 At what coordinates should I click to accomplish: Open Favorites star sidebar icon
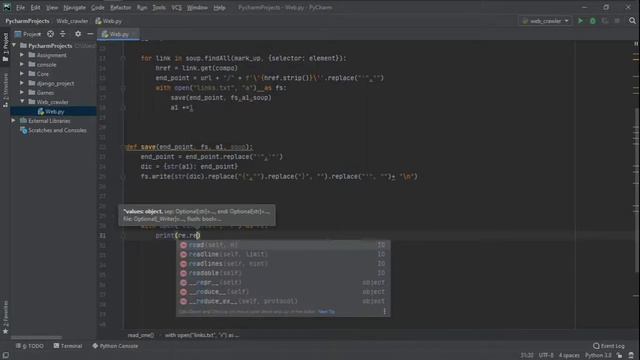[5, 331]
